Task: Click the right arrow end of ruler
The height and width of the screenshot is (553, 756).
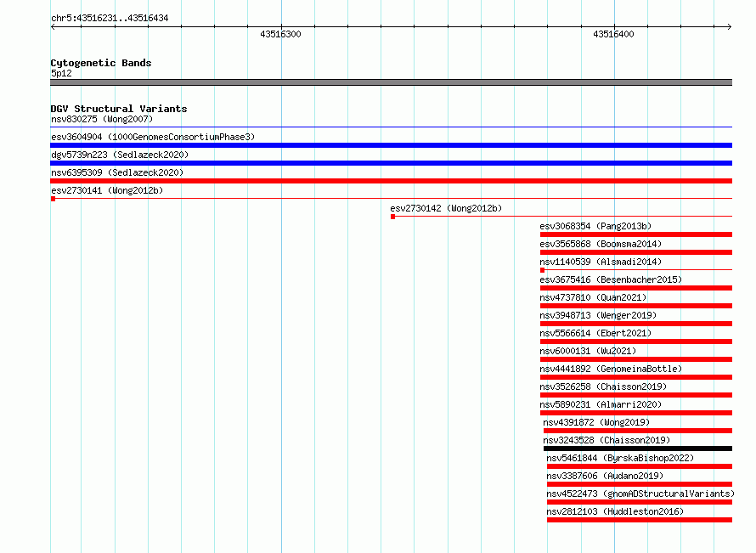Action: (730, 27)
